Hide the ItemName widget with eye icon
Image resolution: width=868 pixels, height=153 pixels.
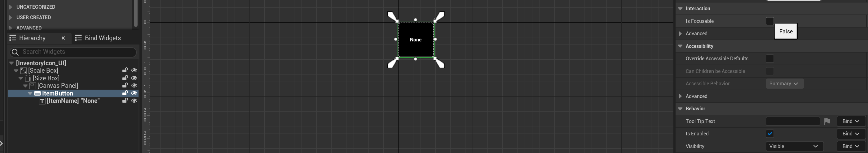click(134, 100)
